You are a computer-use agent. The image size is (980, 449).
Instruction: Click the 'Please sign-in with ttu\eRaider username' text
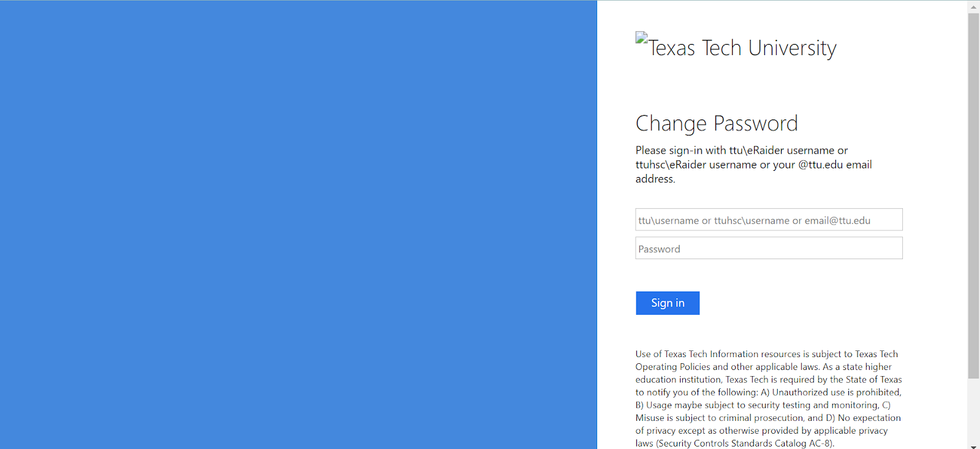click(754, 164)
